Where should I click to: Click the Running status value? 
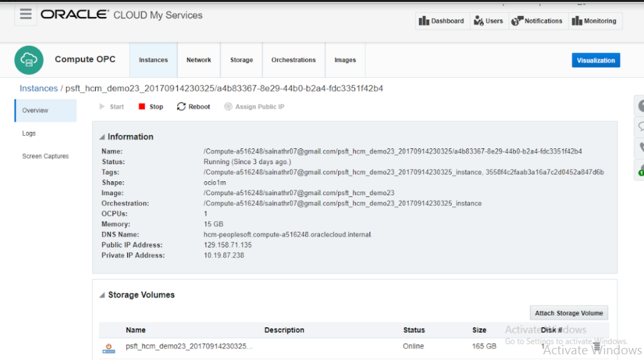point(247,162)
